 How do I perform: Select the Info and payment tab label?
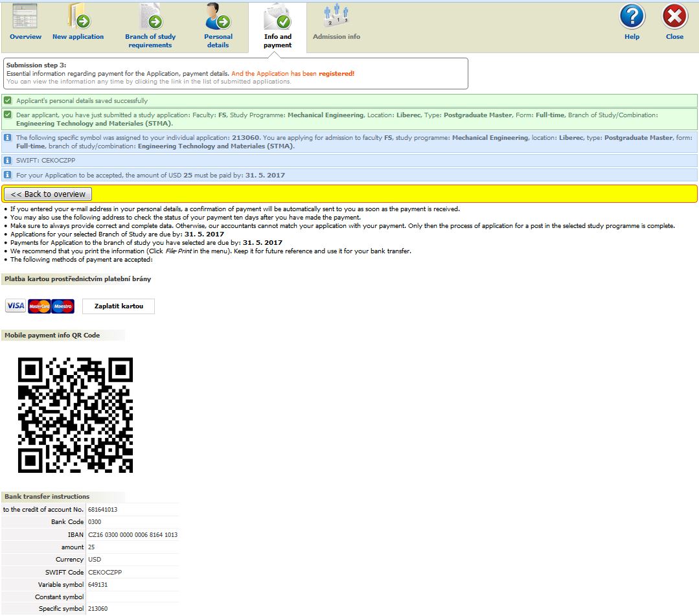[x=278, y=41]
